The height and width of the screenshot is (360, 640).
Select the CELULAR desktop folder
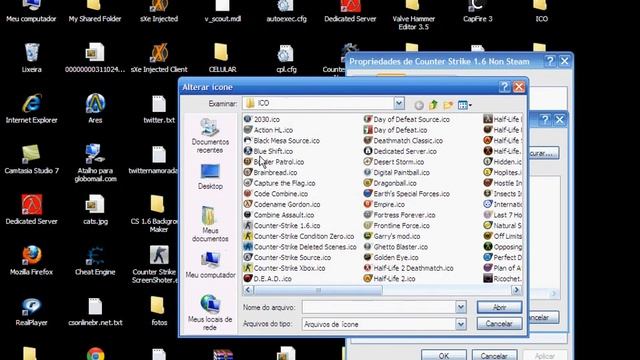[x=222, y=58]
